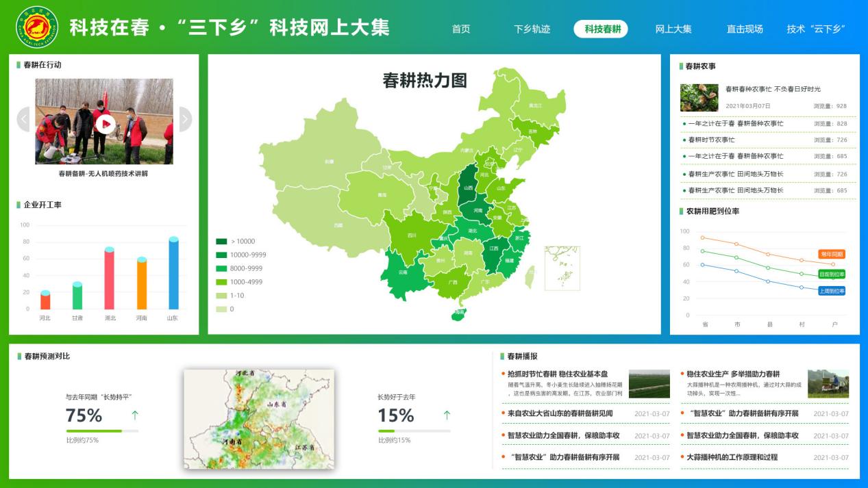The width and height of the screenshot is (868, 488).
Task: Open the 首页 navigation tab
Action: [461, 29]
